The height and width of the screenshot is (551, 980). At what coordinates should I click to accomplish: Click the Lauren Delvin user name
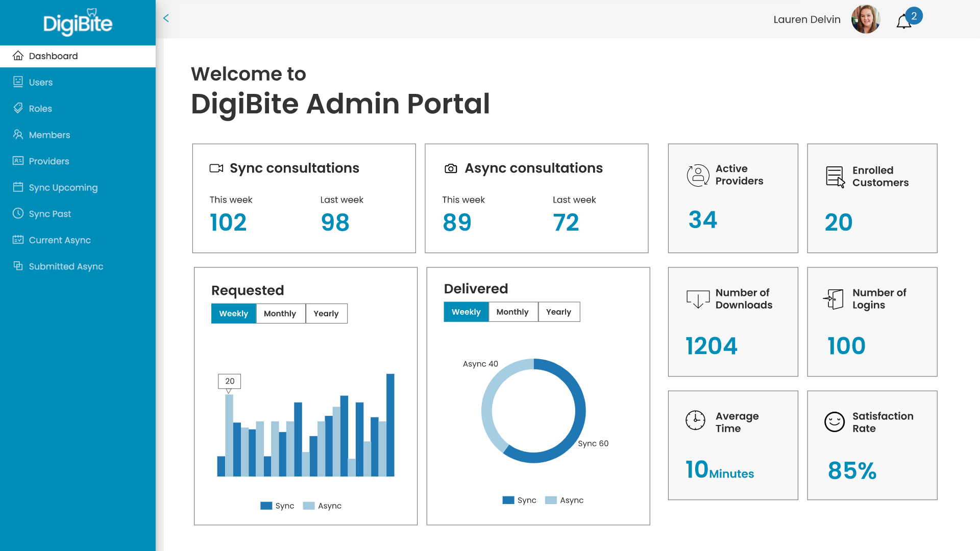pyautogui.click(x=806, y=19)
